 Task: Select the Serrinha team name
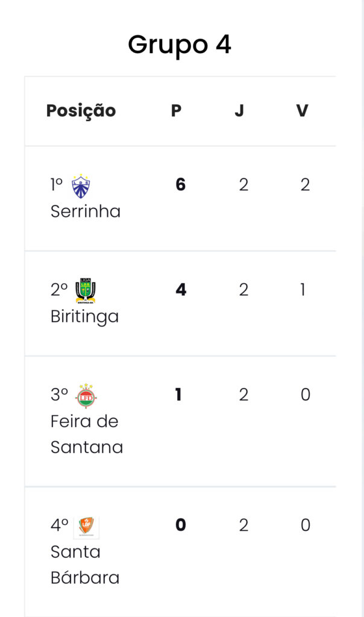pyautogui.click(x=86, y=211)
